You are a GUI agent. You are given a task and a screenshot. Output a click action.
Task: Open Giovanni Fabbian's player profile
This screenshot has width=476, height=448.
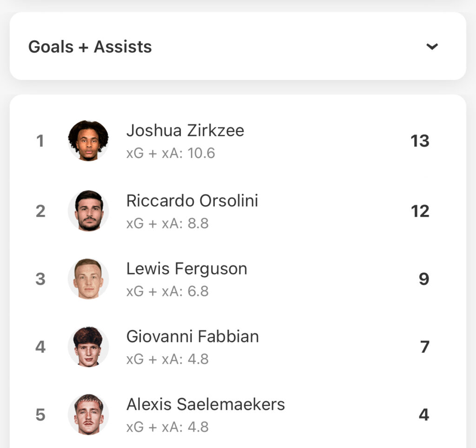coord(192,336)
